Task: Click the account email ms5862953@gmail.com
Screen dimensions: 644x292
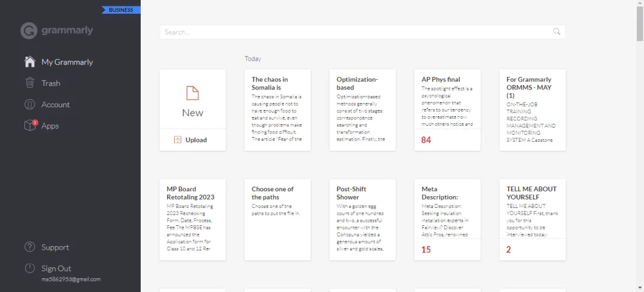Action: 71,279
